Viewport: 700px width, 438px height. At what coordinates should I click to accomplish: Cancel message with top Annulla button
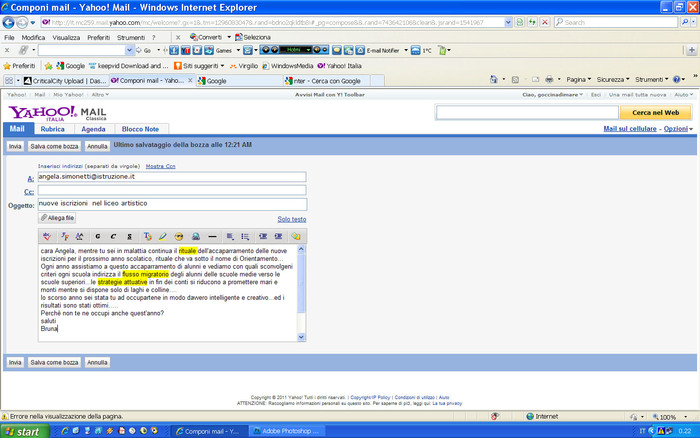pyautogui.click(x=97, y=146)
